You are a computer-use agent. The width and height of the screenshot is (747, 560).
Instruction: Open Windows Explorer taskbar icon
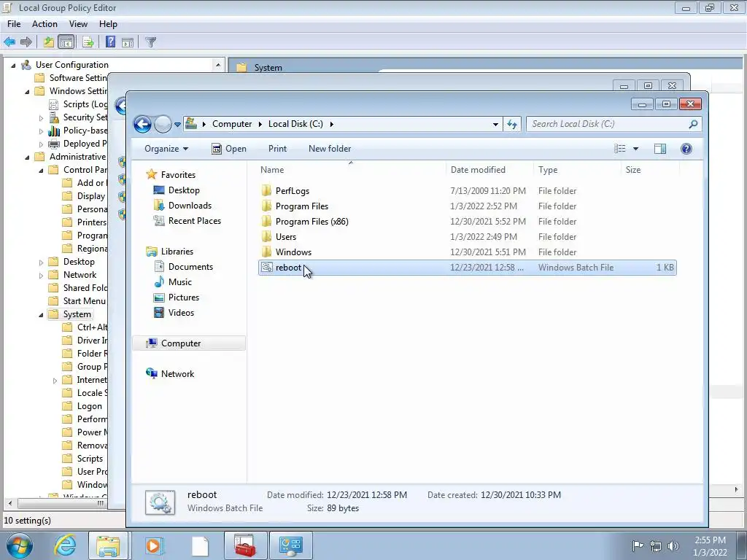coord(108,545)
